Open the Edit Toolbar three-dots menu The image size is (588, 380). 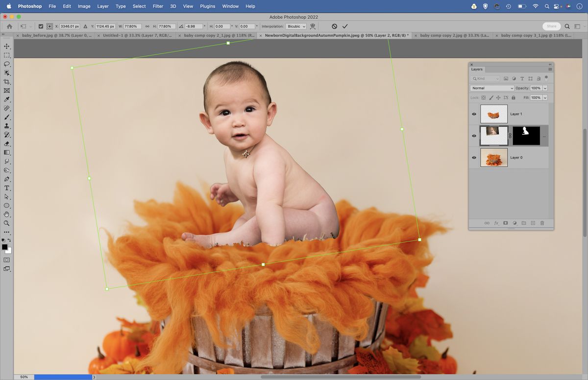click(x=7, y=232)
